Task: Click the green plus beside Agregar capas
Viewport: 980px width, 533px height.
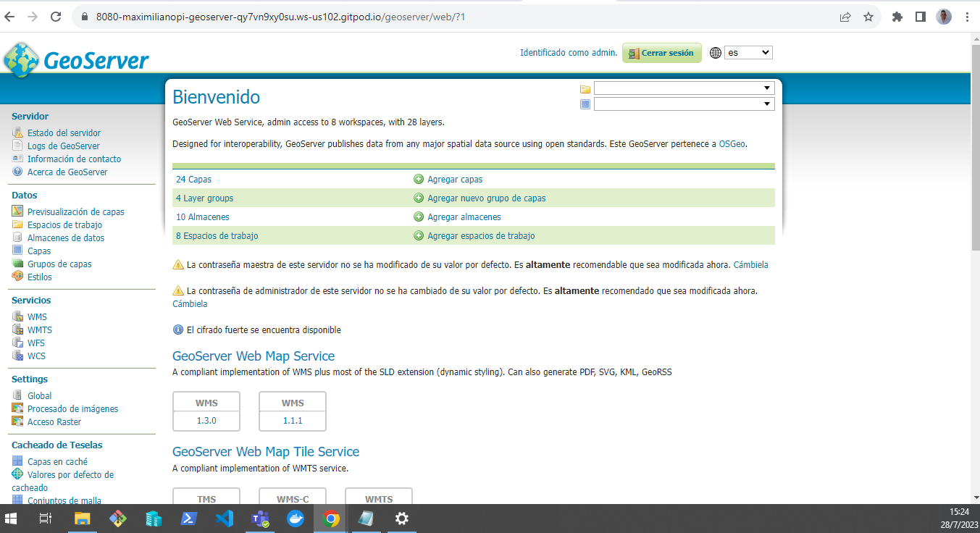Action: point(419,179)
